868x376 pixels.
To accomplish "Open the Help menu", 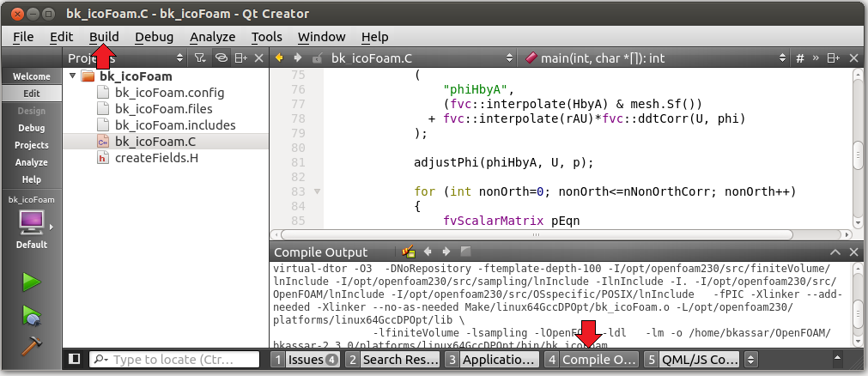I will click(375, 37).
